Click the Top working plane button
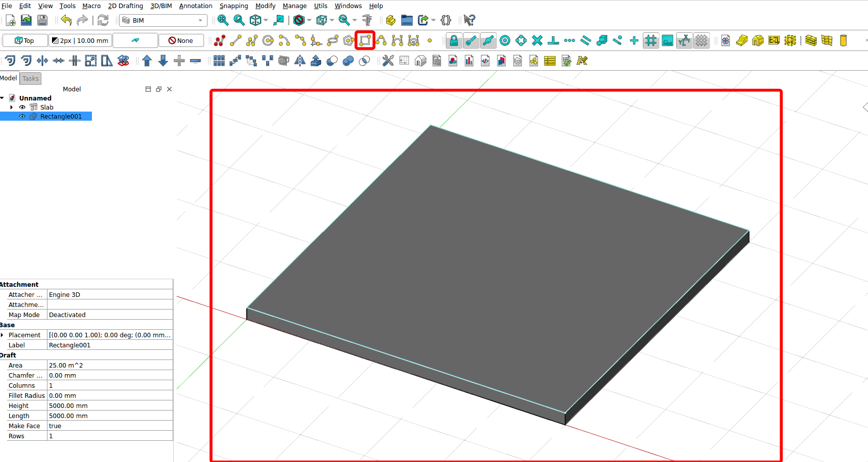 click(x=25, y=40)
